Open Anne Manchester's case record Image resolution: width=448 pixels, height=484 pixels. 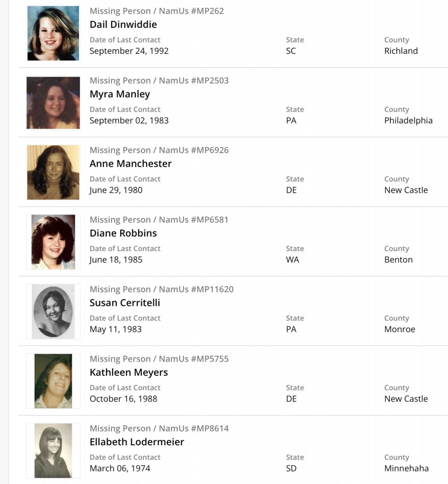point(130,164)
